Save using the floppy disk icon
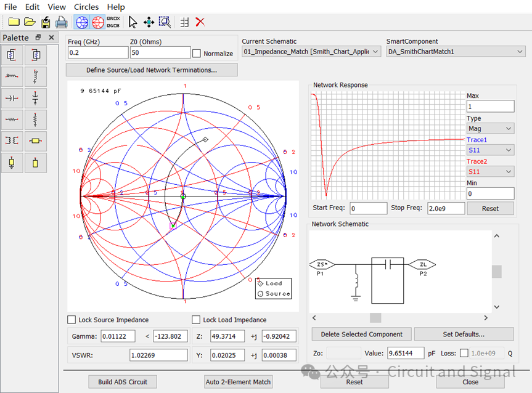Viewport: 532px width, 393px height. point(46,22)
